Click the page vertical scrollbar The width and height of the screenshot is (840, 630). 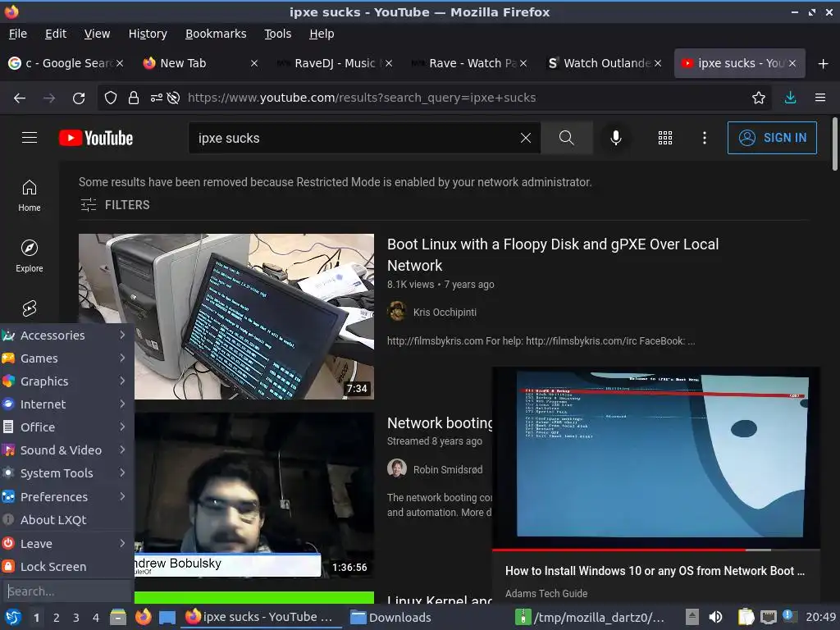tap(834, 144)
